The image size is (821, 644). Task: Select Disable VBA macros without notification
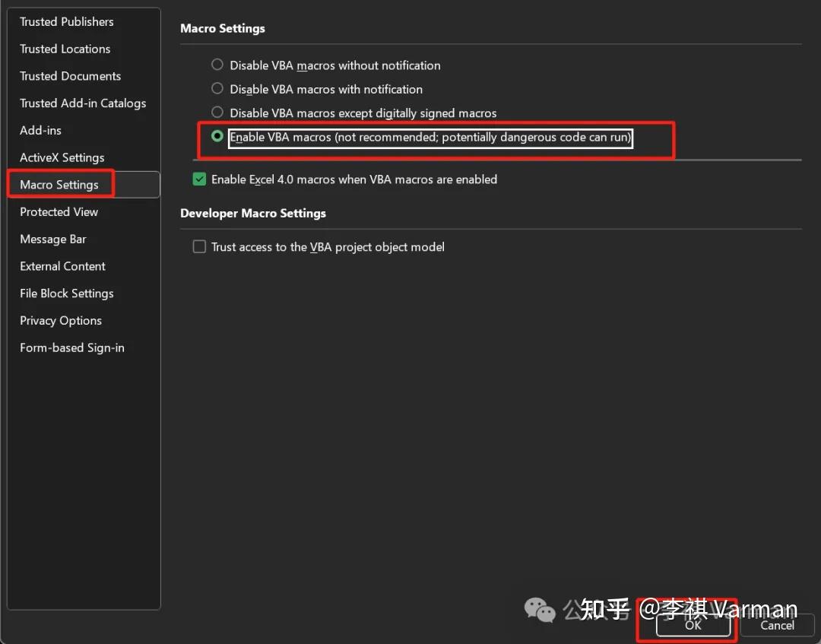tap(217, 65)
